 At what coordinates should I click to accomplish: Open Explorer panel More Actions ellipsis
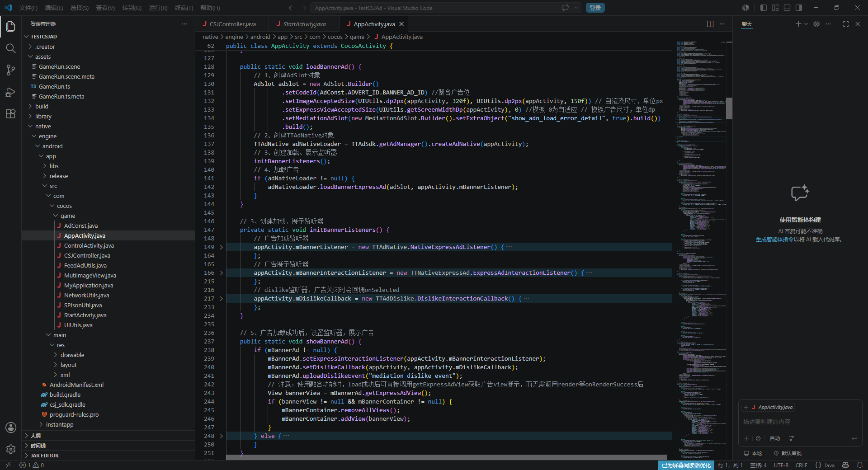184,24
